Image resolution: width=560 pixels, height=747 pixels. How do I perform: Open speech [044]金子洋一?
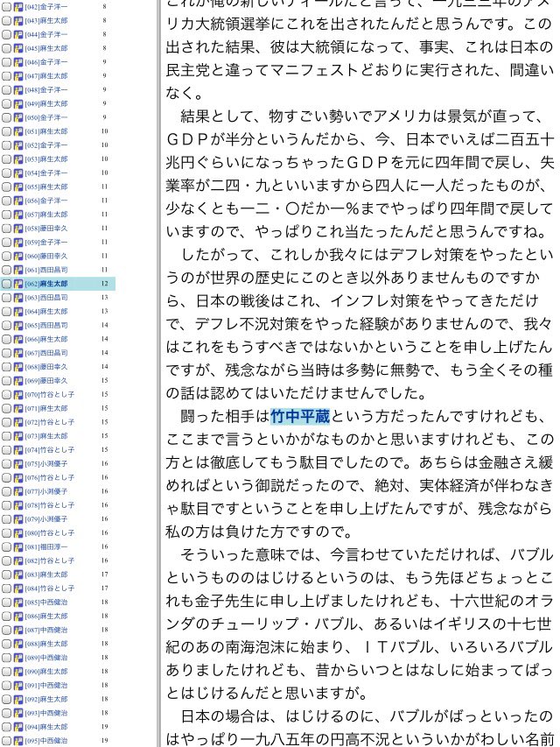pos(46,35)
